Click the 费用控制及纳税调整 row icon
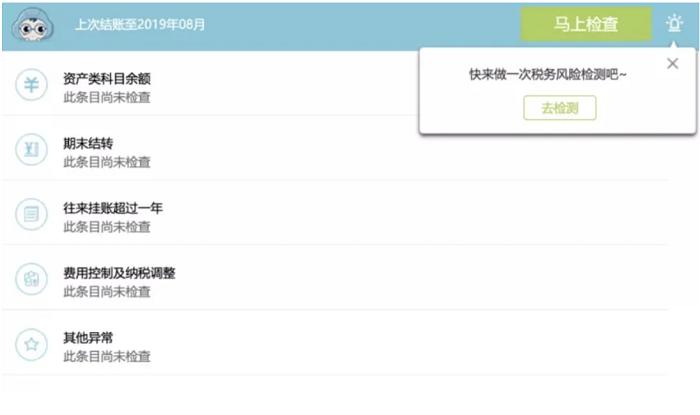 [31, 280]
